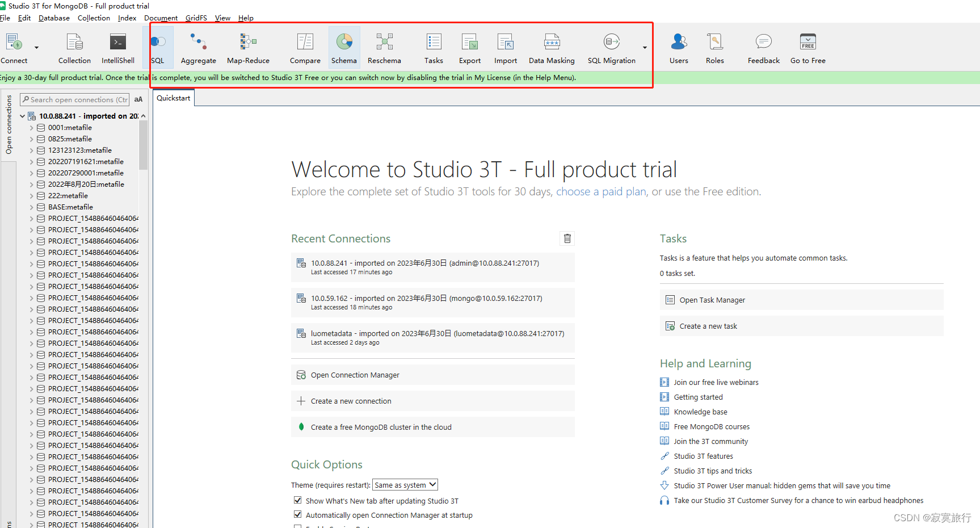This screenshot has width=980, height=528.
Task: Switch using Go to Free icon
Action: click(x=808, y=48)
